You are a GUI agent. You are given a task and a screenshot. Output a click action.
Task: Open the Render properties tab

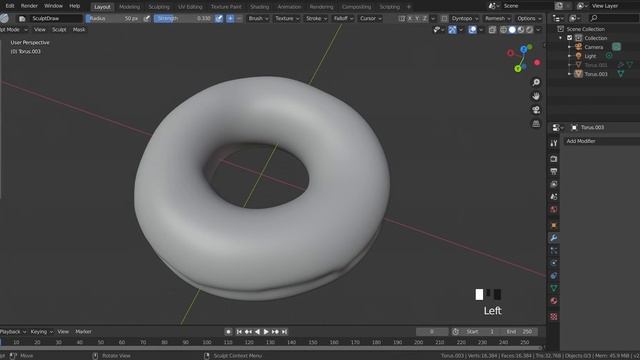click(553, 159)
